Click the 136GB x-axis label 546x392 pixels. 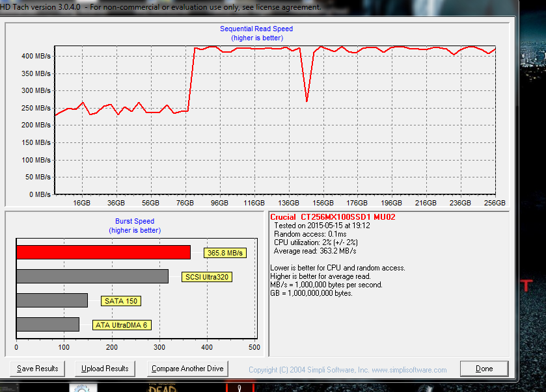(288, 203)
